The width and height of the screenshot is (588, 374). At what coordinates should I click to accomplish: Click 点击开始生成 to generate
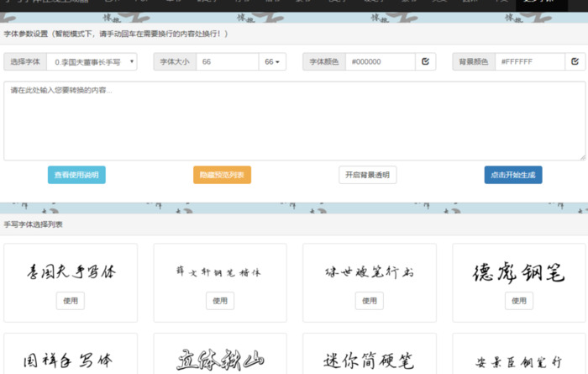coord(513,175)
